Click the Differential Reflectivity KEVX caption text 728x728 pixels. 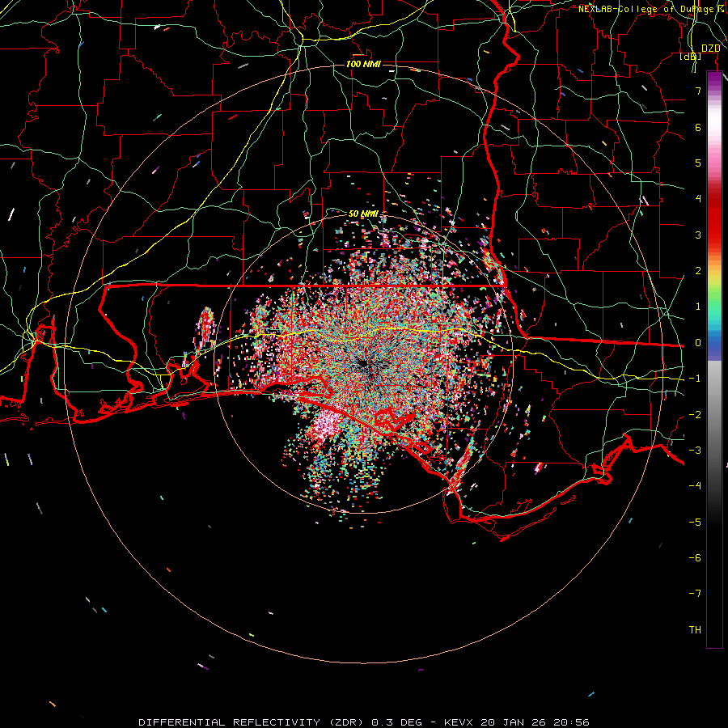coord(364,722)
